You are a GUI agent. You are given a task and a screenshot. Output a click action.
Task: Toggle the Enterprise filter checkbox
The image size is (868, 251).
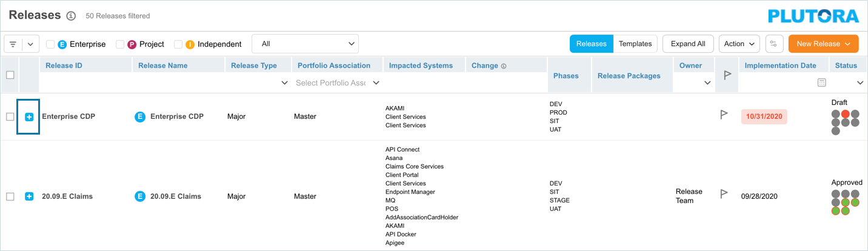(50, 44)
